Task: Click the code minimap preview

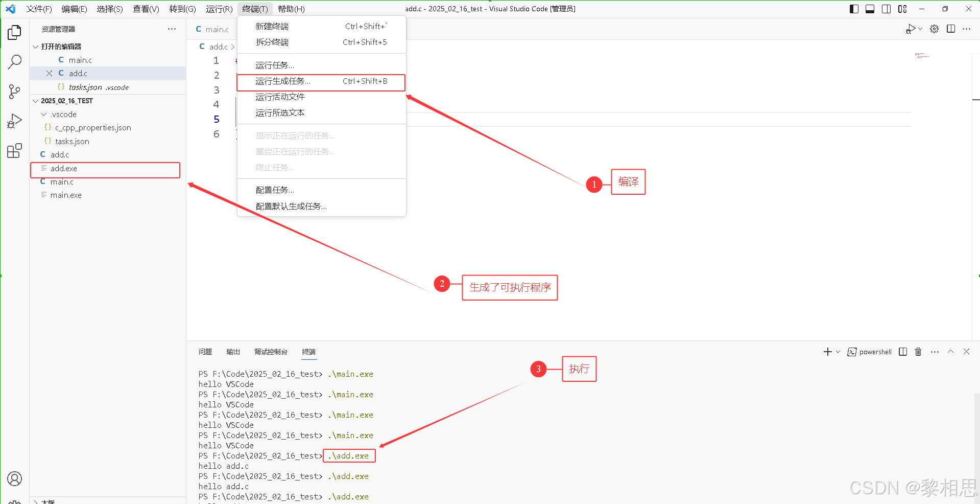Action: 922,56
